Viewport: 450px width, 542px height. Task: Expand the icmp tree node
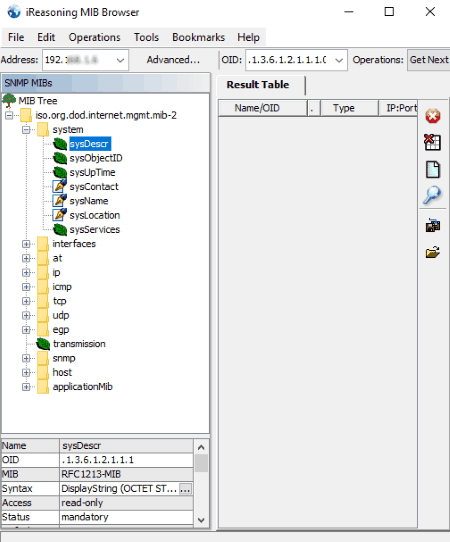[26, 287]
